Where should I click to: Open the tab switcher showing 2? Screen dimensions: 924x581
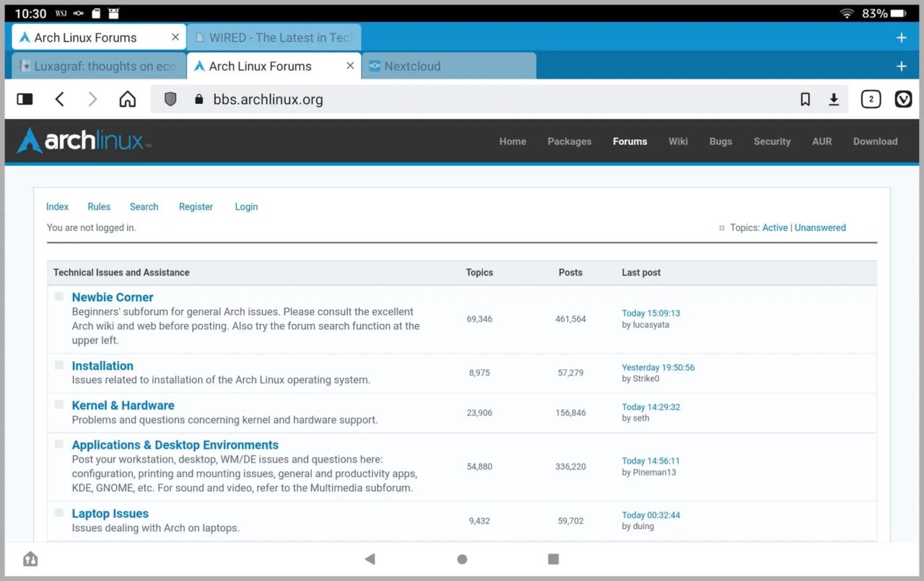coord(871,100)
